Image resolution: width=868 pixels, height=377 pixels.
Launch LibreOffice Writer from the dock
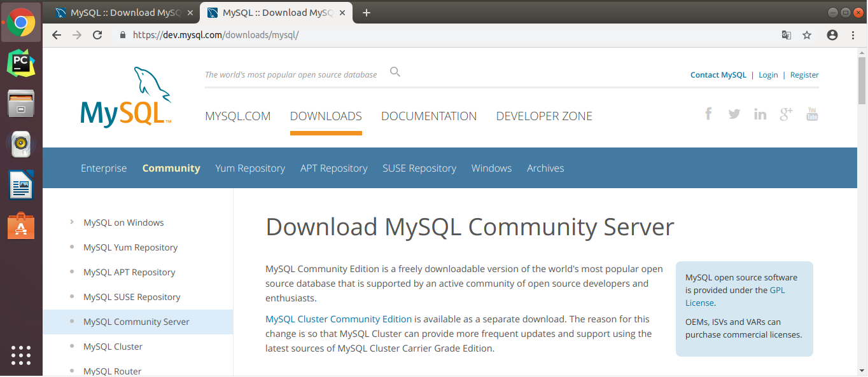pos(21,185)
